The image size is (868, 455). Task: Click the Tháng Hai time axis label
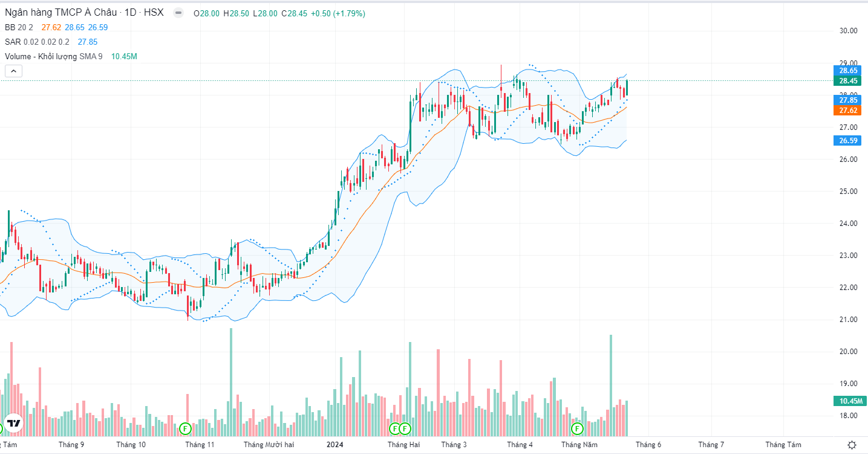pos(404,445)
